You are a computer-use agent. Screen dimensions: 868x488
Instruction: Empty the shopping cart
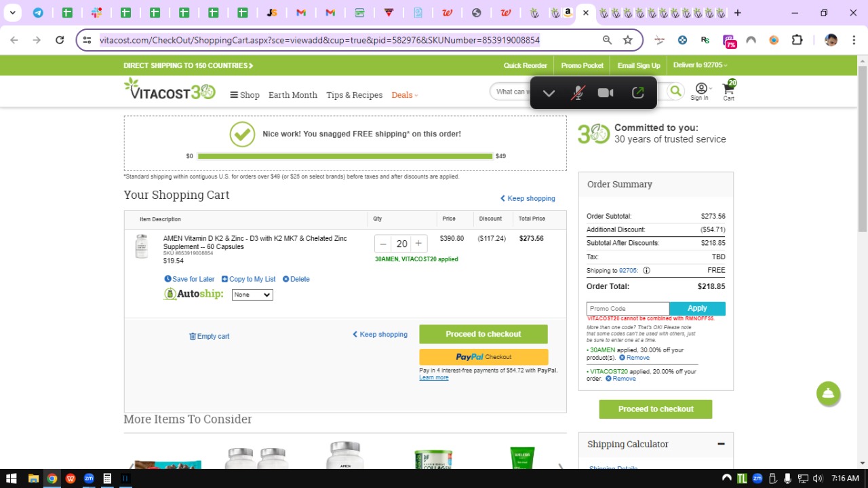[209, 336]
